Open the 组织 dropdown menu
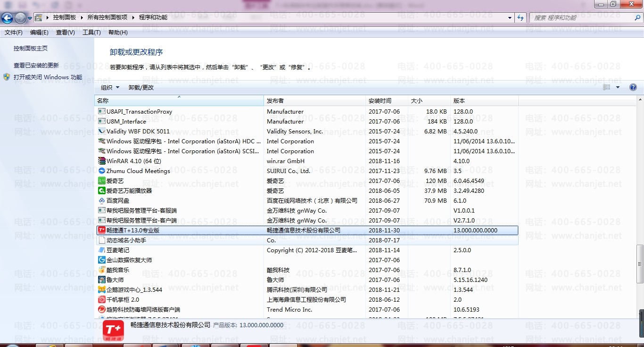This screenshot has height=347, width=644. tap(110, 88)
